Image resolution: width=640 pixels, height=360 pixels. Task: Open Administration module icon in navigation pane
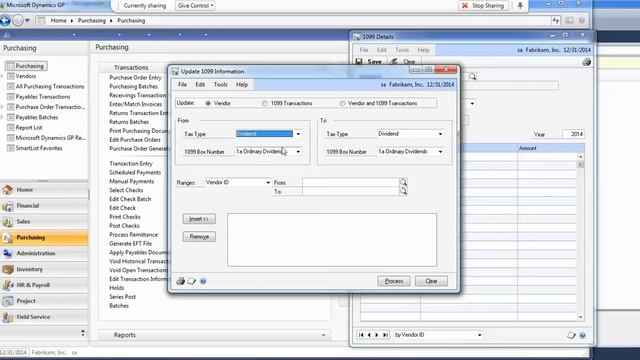7,253
